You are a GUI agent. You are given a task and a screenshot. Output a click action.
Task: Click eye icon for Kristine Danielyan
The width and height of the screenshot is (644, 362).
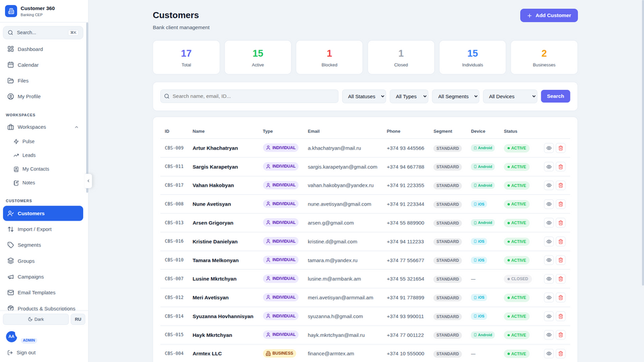[548, 241]
